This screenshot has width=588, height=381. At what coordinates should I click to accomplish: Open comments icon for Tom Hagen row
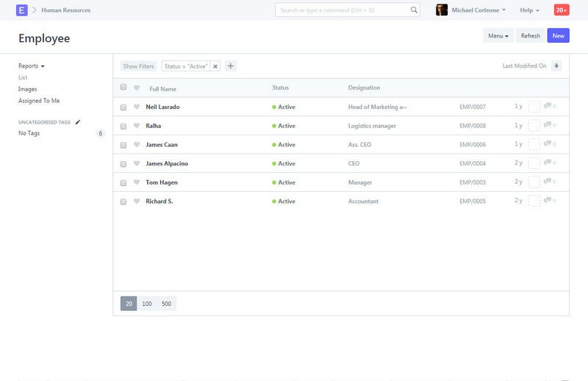tap(548, 182)
